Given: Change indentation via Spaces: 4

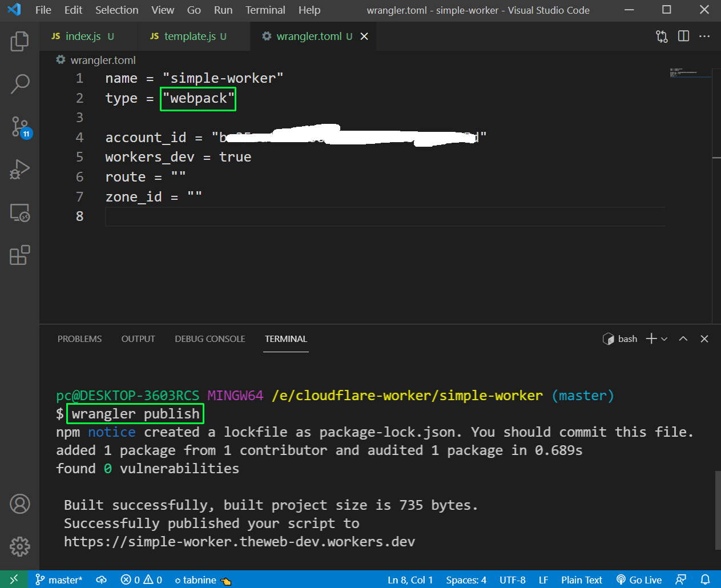Looking at the screenshot, I should [x=466, y=580].
